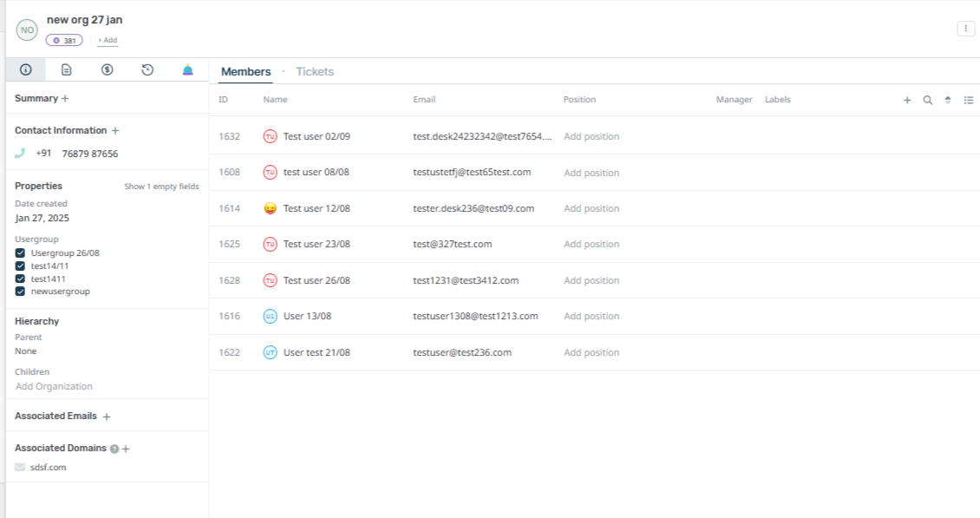Open the notes document icon tab
The width and height of the screenshot is (980, 518).
pyautogui.click(x=67, y=69)
